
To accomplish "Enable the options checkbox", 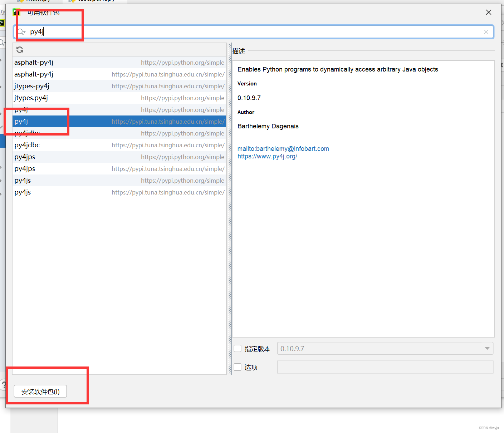I will [x=238, y=367].
